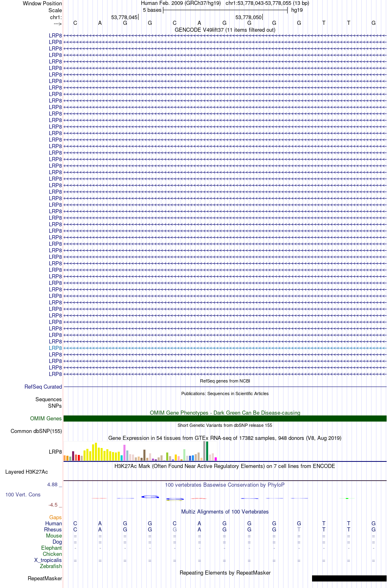Open the GENCODE V49lift37 track title

pos(225,30)
